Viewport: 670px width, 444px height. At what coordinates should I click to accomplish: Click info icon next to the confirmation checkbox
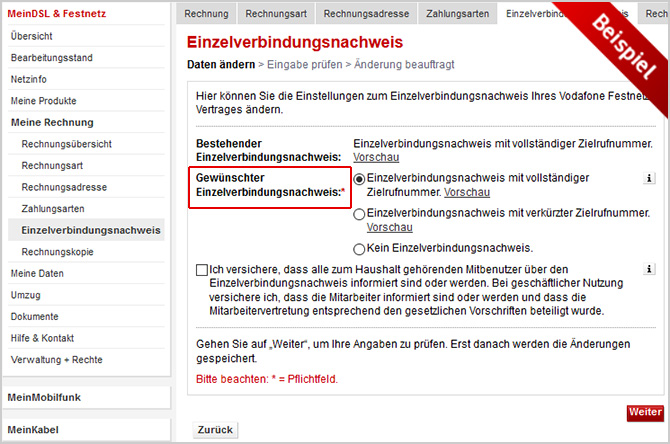(x=649, y=269)
